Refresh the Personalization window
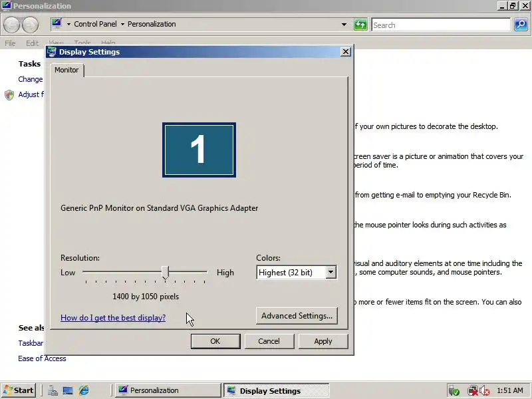 coord(360,25)
